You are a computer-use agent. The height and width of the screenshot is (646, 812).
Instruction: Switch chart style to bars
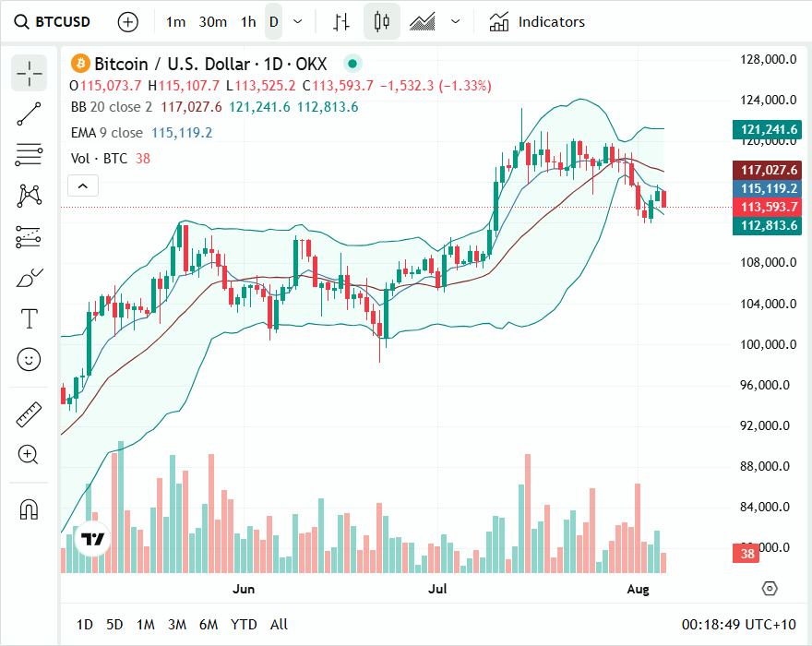coord(341,21)
